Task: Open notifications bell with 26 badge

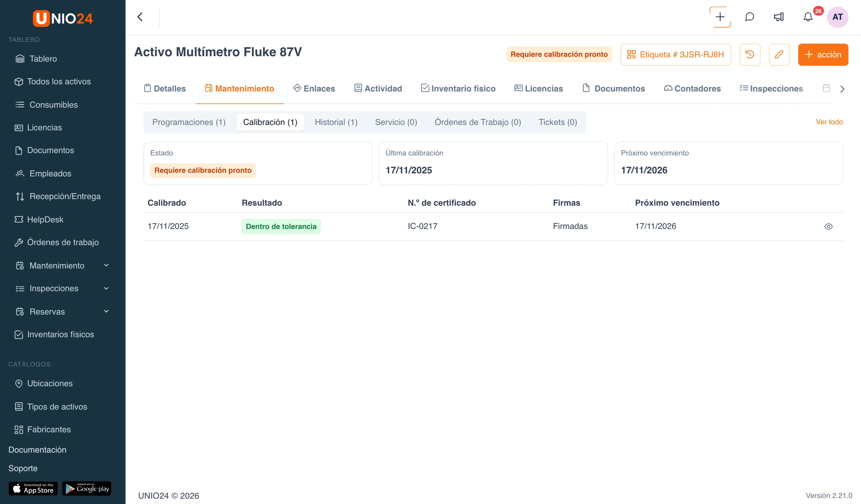Action: 808,17
